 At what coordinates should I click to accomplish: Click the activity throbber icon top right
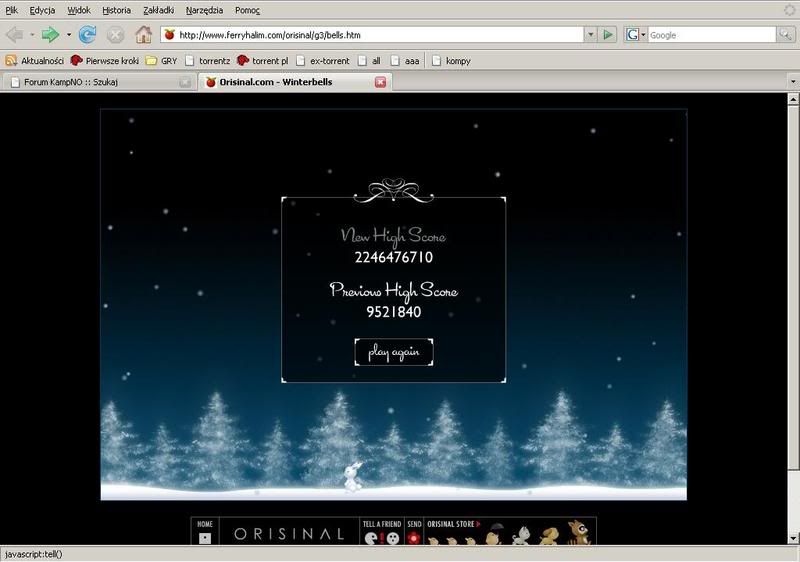[789, 10]
